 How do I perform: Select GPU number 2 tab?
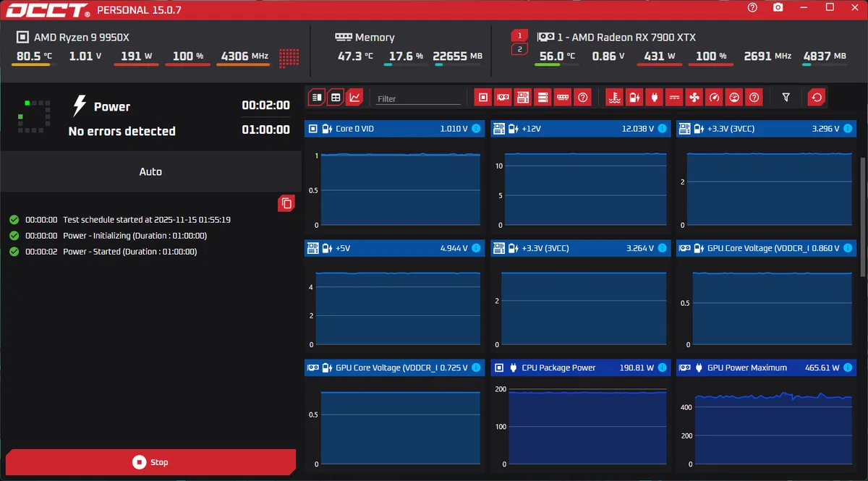(520, 49)
